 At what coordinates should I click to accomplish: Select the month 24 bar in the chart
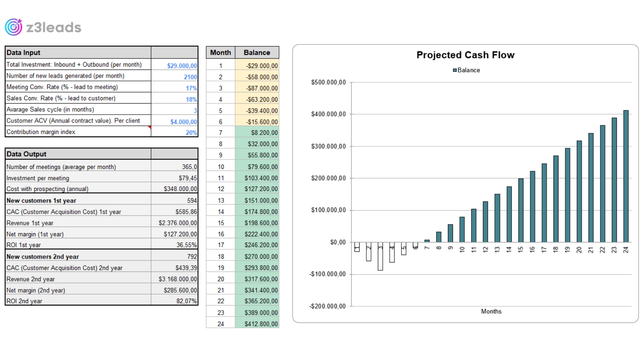tap(626, 176)
